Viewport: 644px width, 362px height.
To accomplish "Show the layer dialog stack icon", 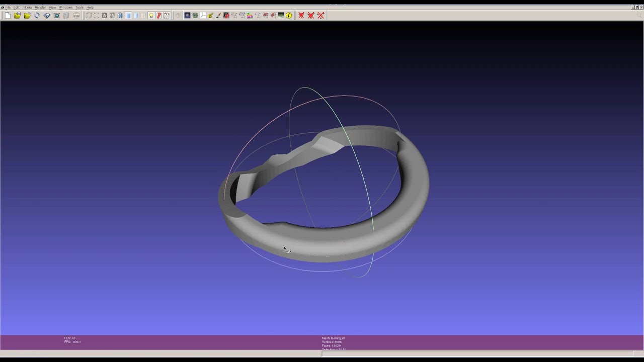I will point(66,16).
